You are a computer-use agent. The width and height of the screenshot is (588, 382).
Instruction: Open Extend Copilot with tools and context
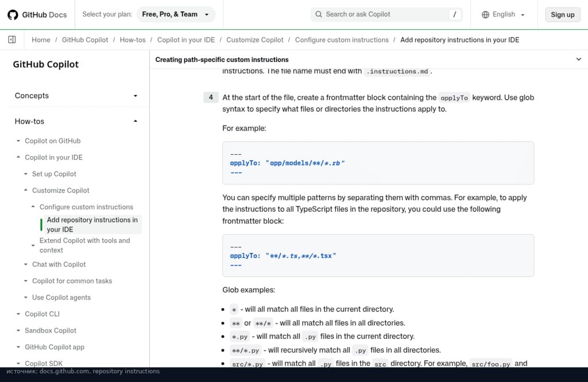click(x=85, y=245)
